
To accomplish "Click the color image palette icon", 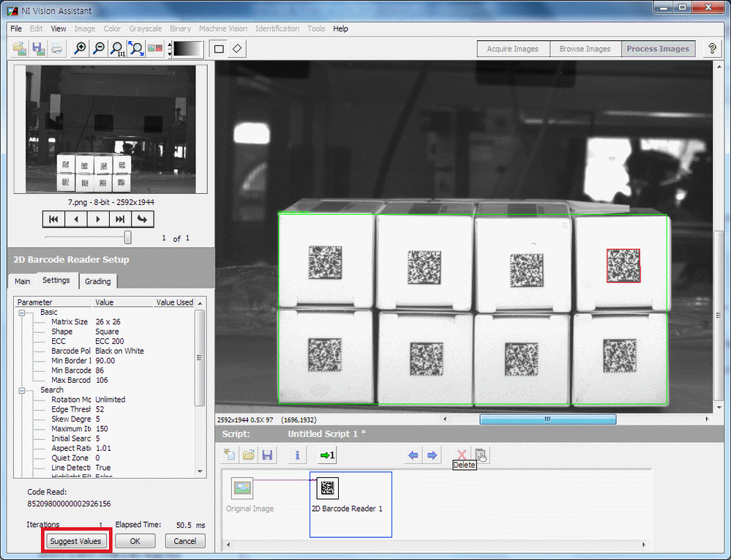I will (155, 48).
